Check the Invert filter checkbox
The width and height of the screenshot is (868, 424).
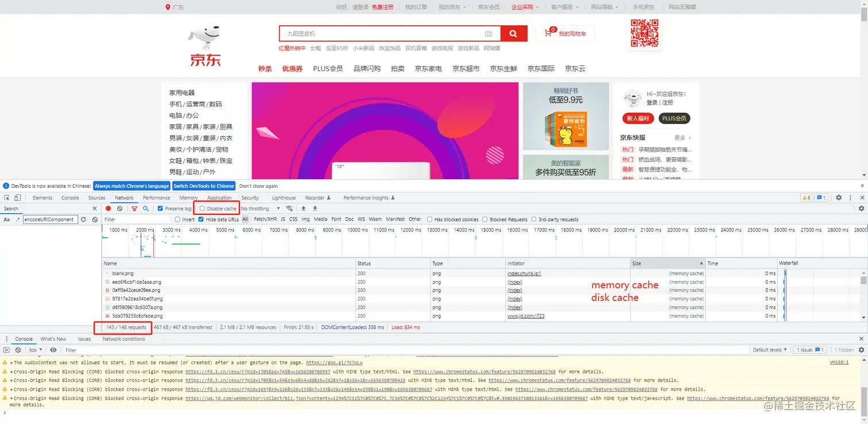[177, 219]
